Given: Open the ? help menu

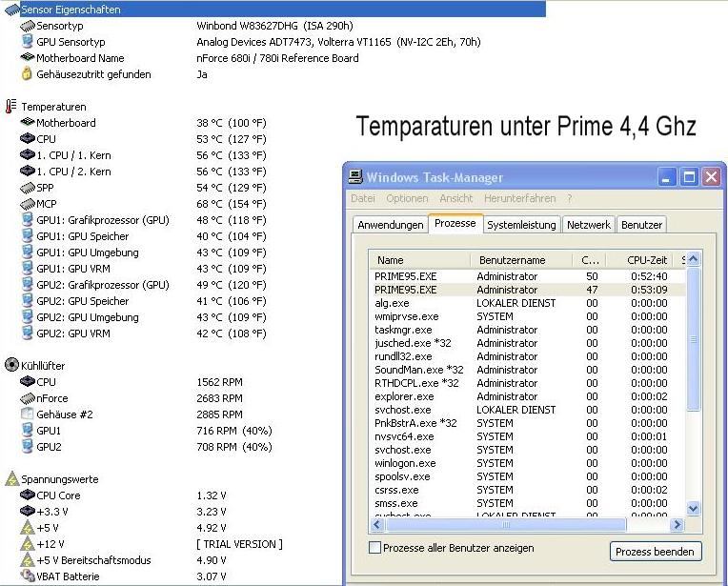Looking at the screenshot, I should click(569, 198).
